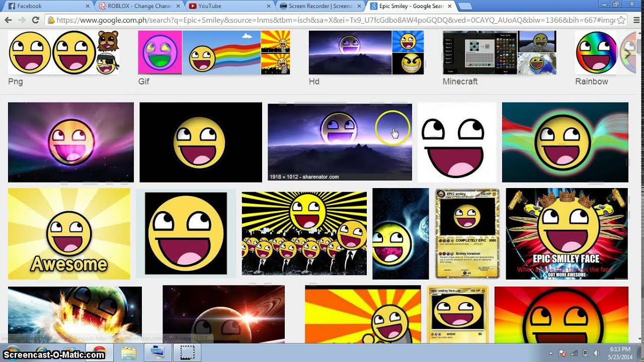644x362 pixels.
Task: Open the volume speaker tray icon
Action: click(596, 353)
